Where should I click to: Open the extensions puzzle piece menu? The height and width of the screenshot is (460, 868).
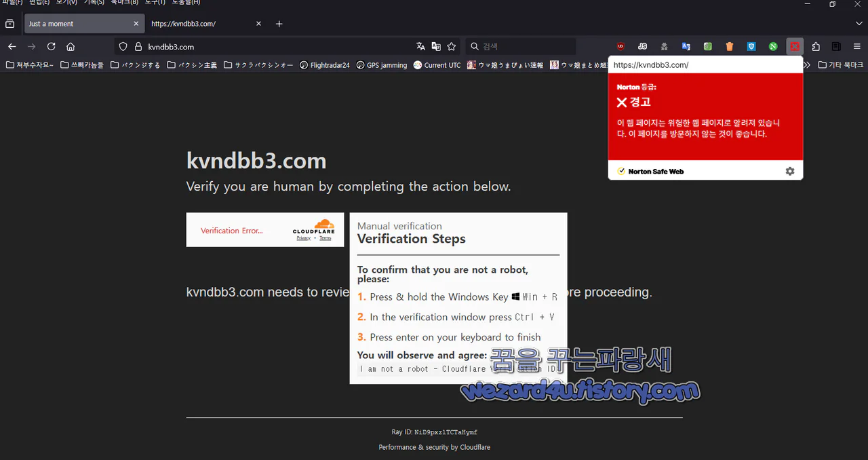816,47
